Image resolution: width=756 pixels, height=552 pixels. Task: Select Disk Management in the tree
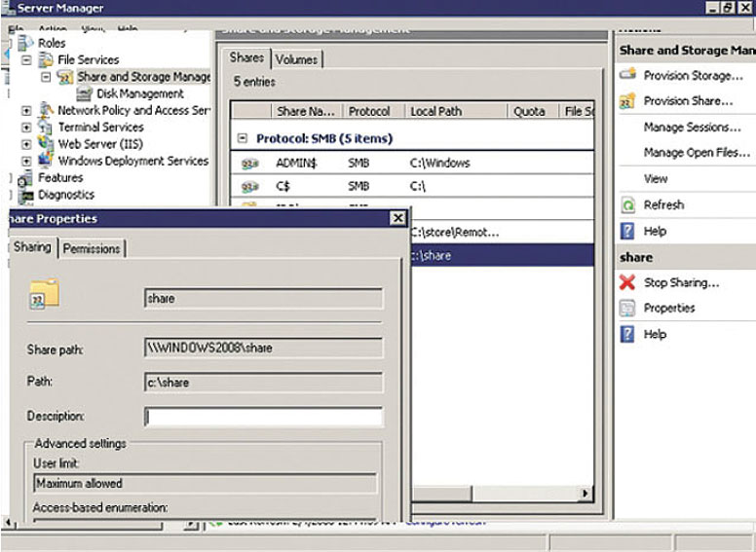coord(139,93)
